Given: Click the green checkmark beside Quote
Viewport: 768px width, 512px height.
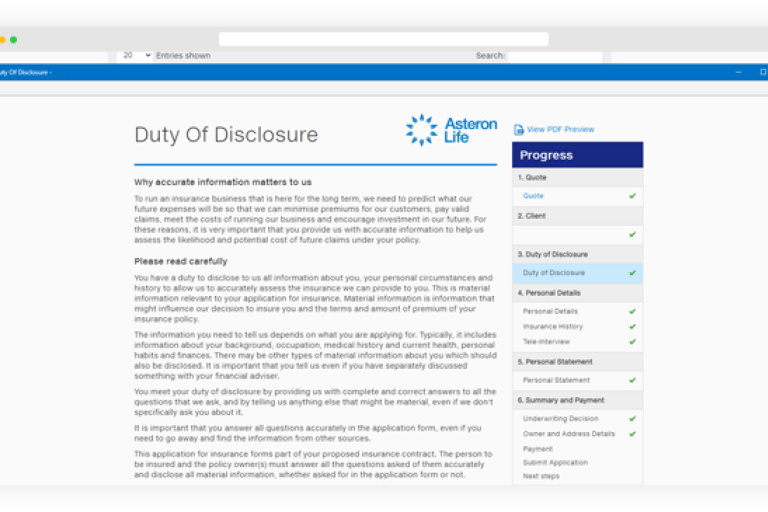Looking at the screenshot, I should (x=632, y=196).
